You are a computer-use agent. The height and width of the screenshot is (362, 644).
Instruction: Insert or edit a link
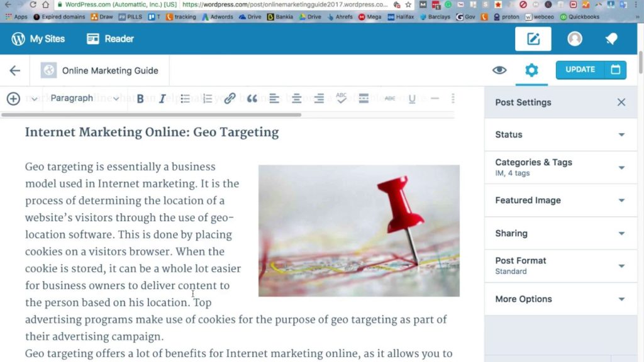(230, 98)
